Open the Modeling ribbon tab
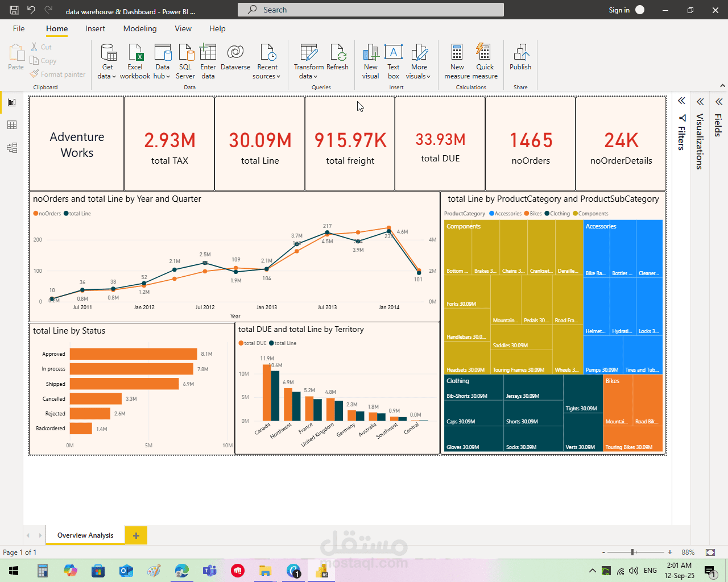This screenshot has width=728, height=582. click(140, 28)
